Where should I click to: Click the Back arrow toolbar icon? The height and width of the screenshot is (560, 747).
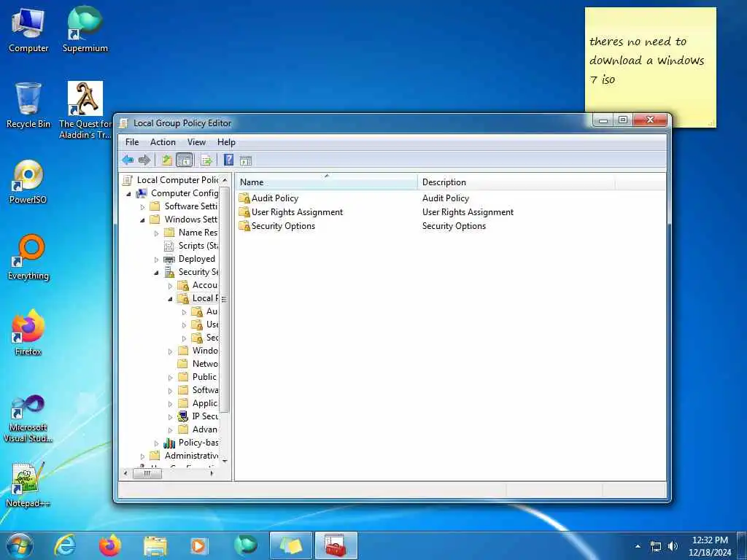(128, 160)
